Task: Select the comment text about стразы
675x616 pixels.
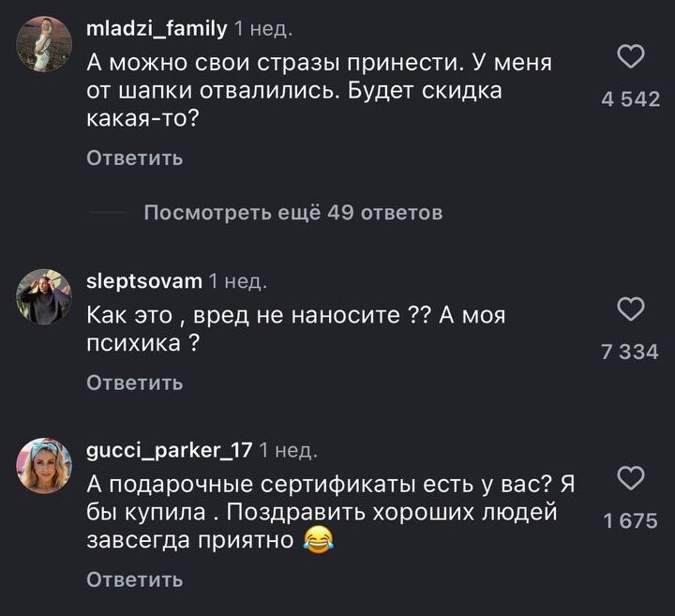Action: [319, 94]
